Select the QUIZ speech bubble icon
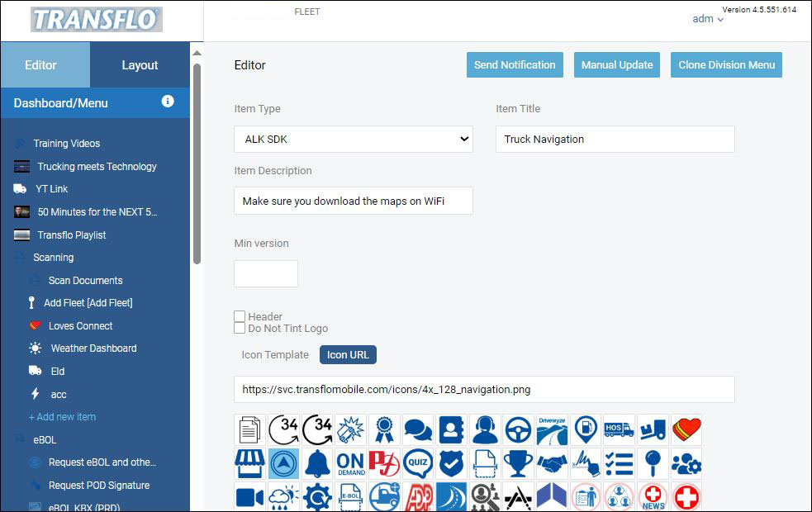 tap(418, 463)
